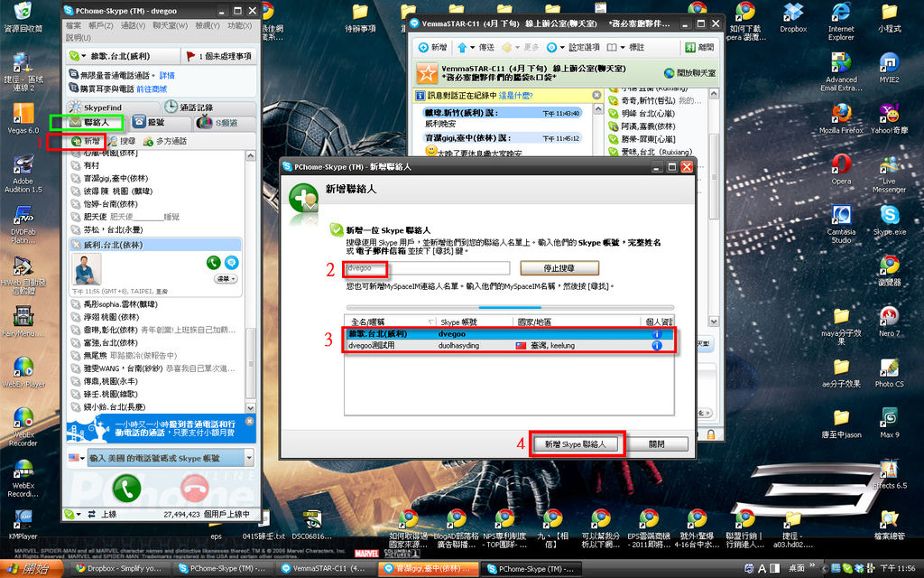Click the dvegoo search input field in dialog
924x578 pixels.
(427, 268)
